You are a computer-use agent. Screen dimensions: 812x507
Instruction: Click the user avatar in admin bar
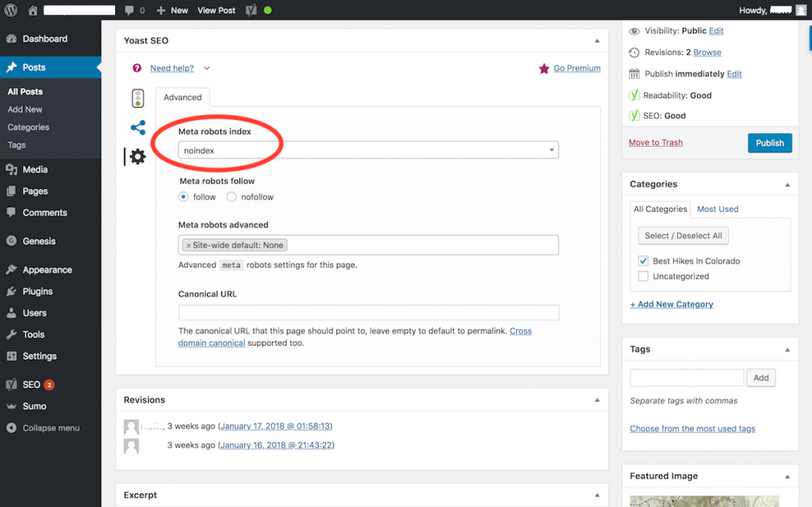click(x=801, y=10)
